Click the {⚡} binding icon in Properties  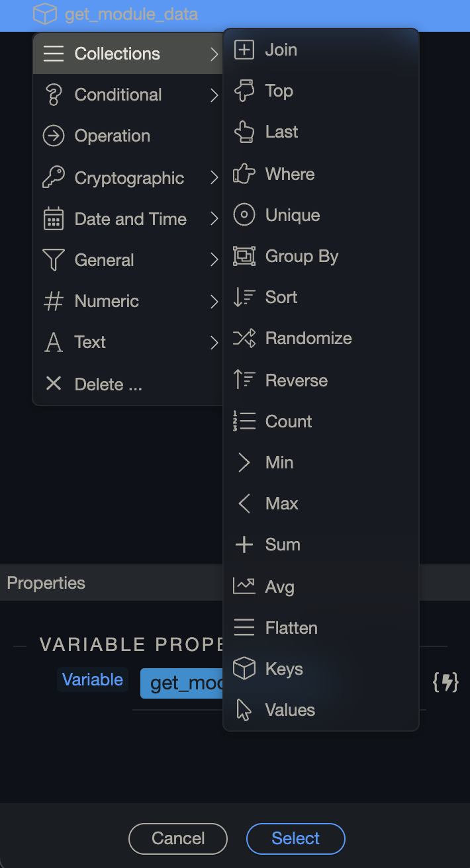pos(447,683)
